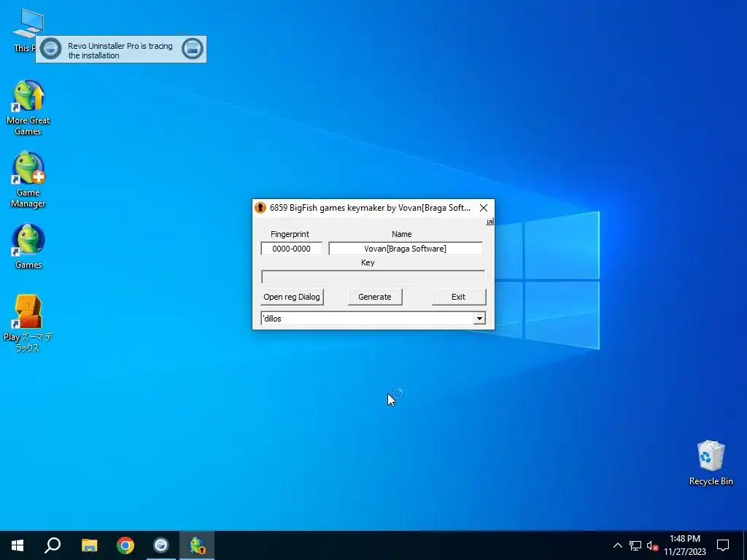This screenshot has height=560, width=747.
Task: Click the right Revo tracer window icon
Action: coord(193,49)
